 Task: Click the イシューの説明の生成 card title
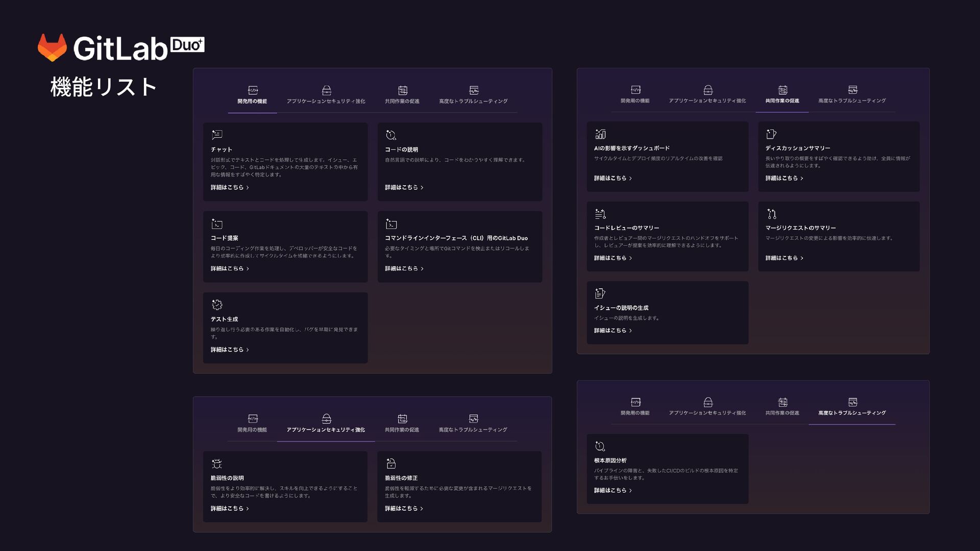621,308
